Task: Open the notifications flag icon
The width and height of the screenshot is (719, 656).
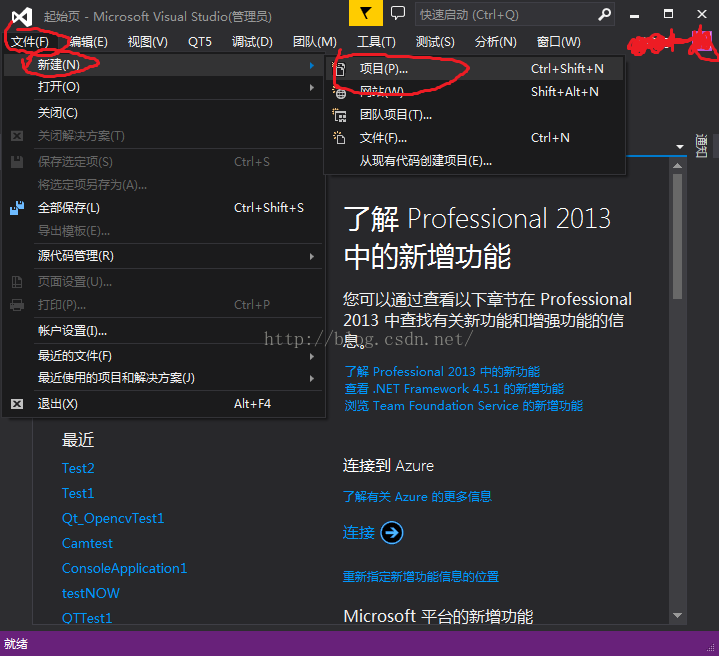Action: click(365, 13)
